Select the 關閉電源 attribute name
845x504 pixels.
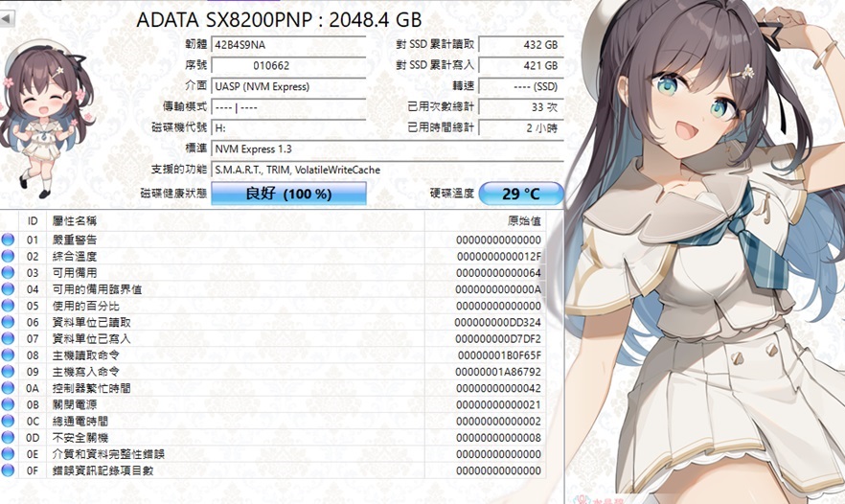75,404
